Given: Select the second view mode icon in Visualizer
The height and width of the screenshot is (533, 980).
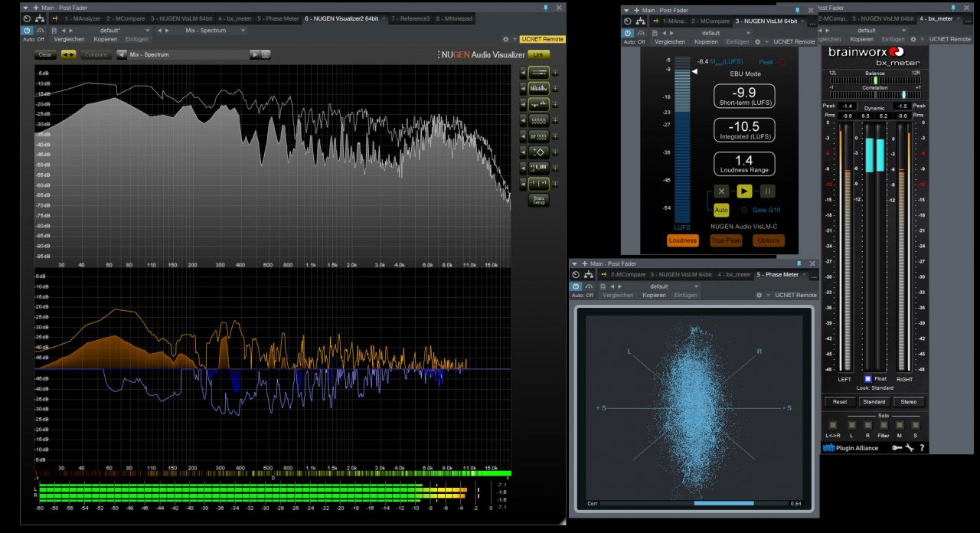Looking at the screenshot, I should tap(539, 88).
